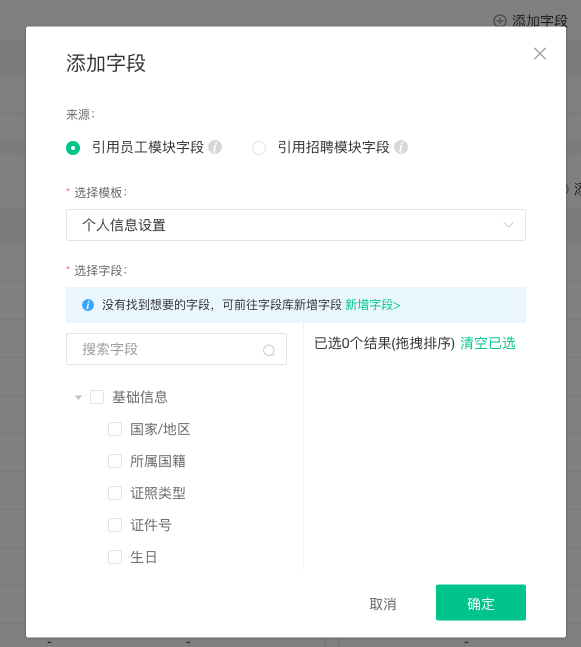Tick the 国家/地区 checkbox
This screenshot has height=647, width=581.
point(115,429)
